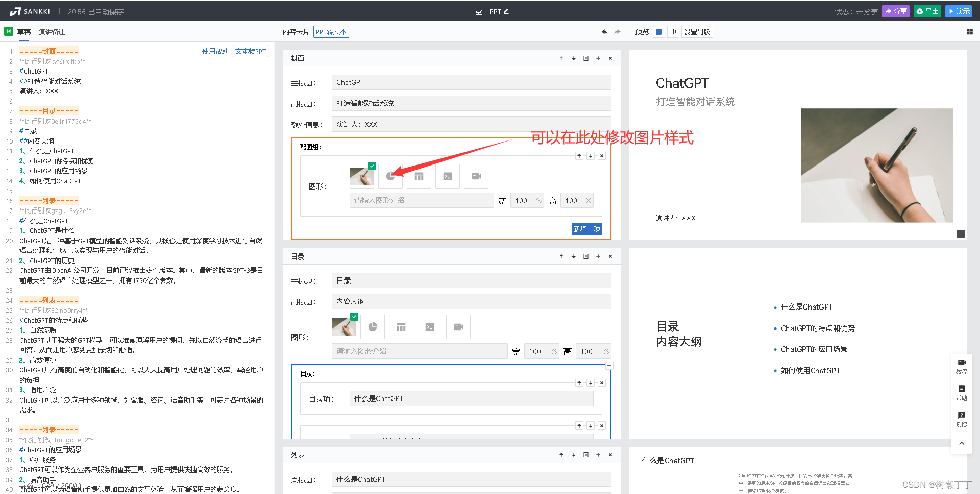Click the 新增一项 button
This screenshot has height=494, width=980.
(x=587, y=229)
